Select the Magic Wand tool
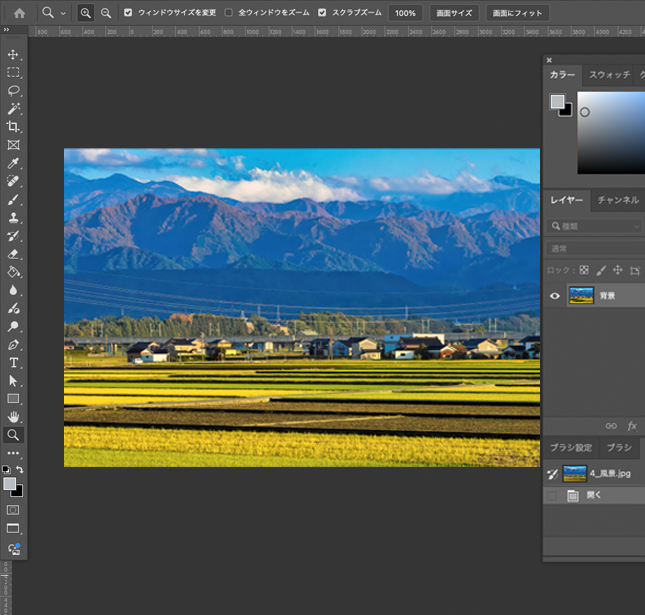The image size is (645, 615). point(13,109)
